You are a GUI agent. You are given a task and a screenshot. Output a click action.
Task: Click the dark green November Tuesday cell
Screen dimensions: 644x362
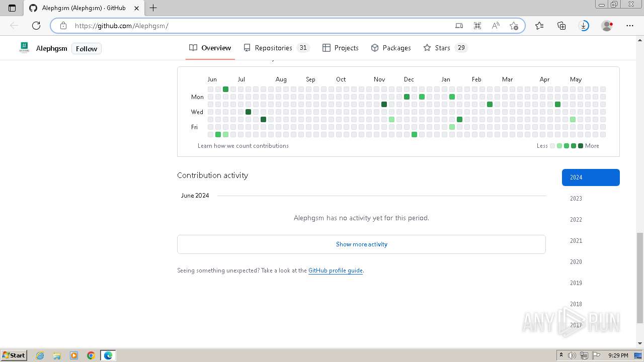coord(384,104)
